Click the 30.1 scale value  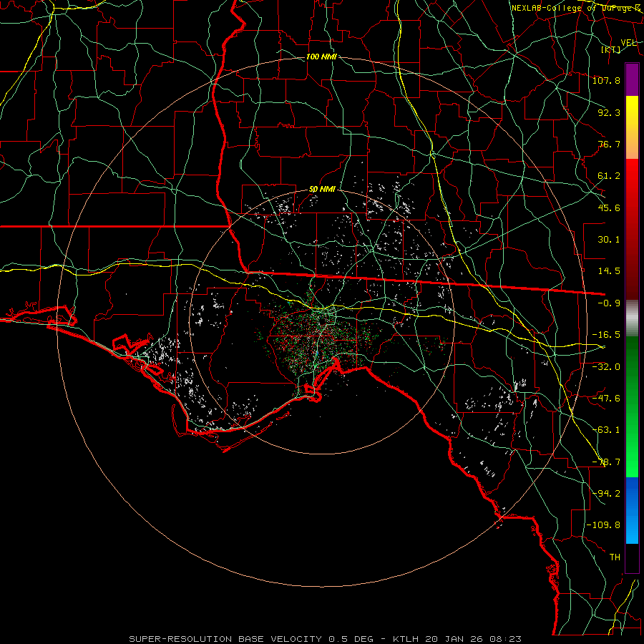[609, 240]
